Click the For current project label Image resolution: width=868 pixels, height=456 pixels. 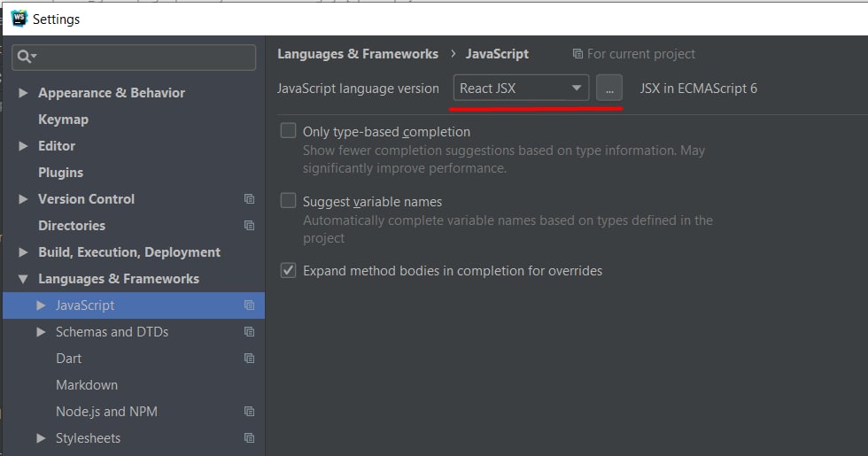pyautogui.click(x=641, y=54)
